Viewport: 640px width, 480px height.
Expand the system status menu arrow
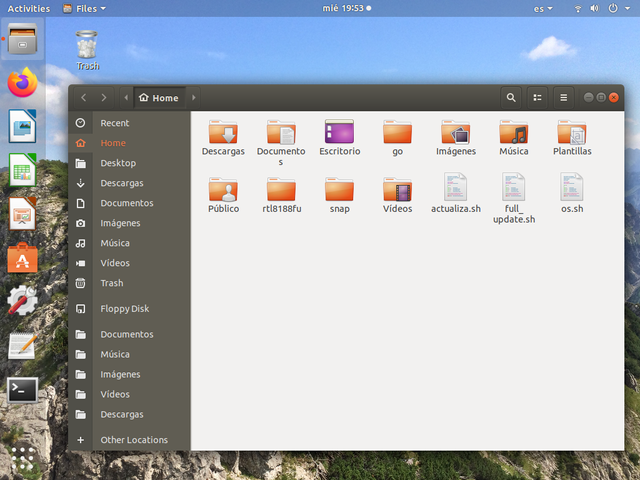coord(628,8)
